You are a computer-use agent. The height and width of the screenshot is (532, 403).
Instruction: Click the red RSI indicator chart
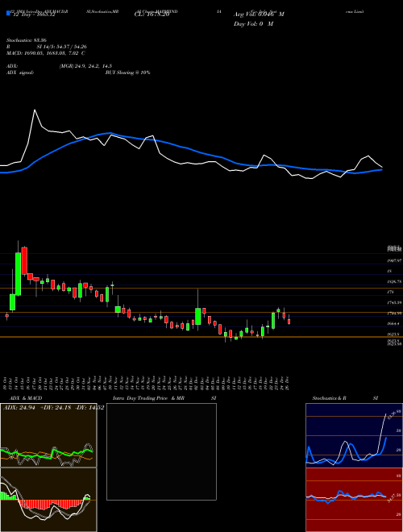pyautogui.click(x=354, y=500)
